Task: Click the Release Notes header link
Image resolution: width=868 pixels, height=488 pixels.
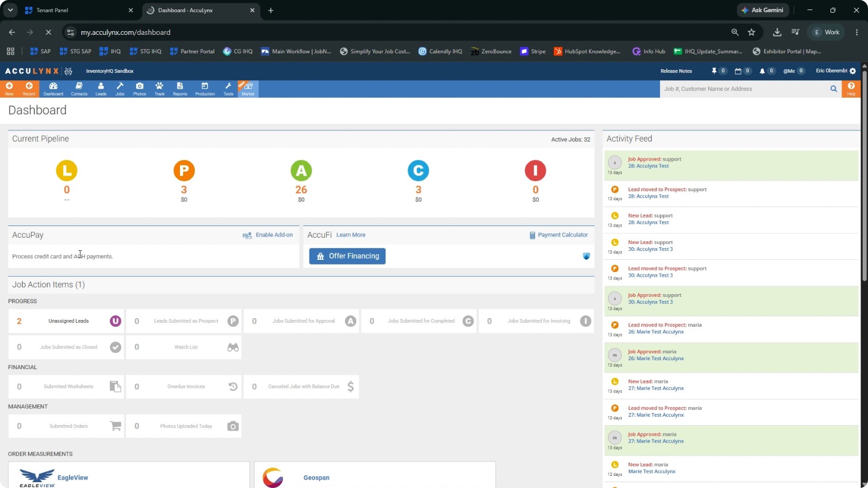Action: [676, 71]
